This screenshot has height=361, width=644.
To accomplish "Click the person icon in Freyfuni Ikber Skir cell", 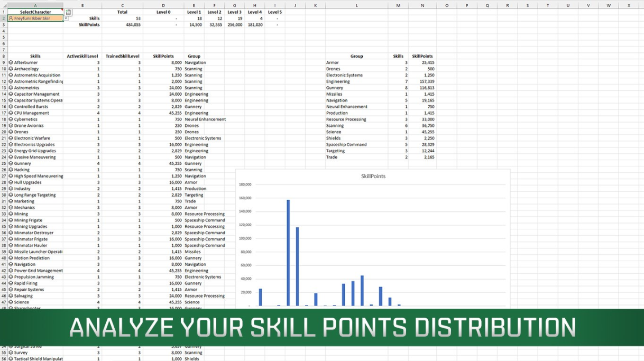I will coord(11,18).
